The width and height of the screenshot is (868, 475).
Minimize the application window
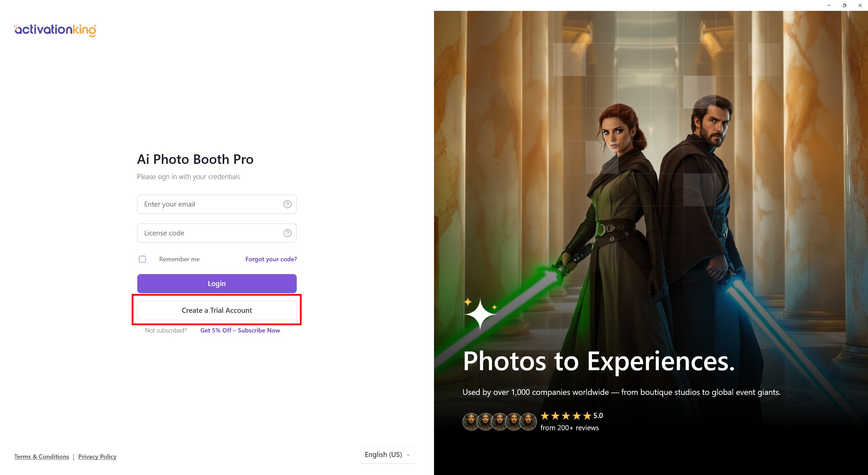click(x=829, y=5)
